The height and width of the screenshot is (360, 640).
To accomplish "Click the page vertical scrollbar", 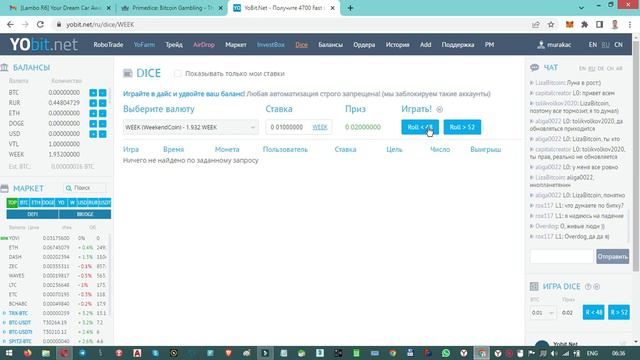I will [x=636, y=155].
